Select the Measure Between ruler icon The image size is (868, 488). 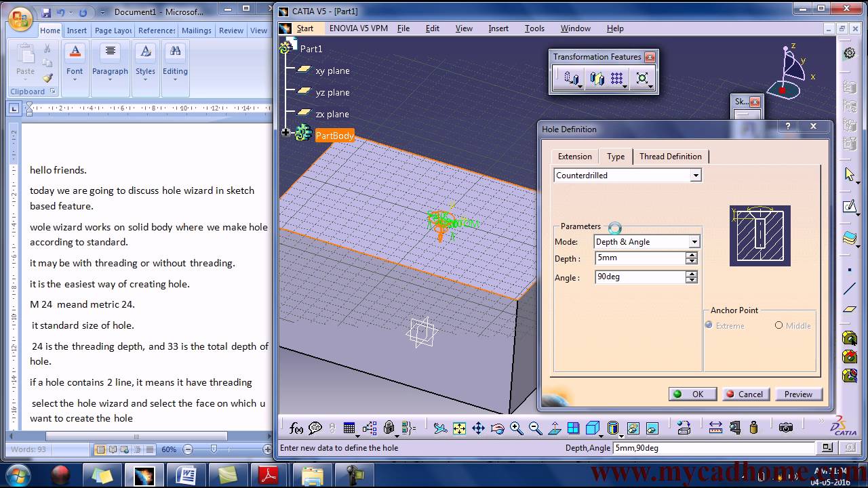pyautogui.click(x=715, y=428)
